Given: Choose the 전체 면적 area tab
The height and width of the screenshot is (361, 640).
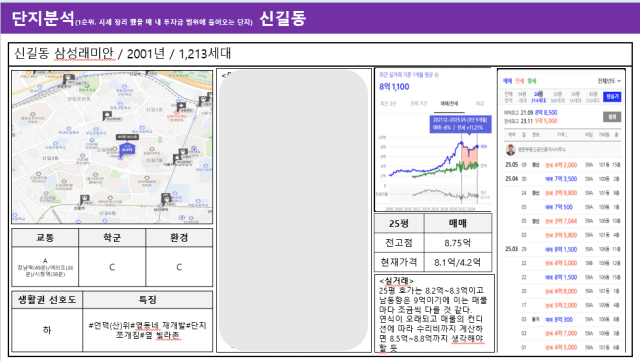Looking at the screenshot, I should coord(509,97).
